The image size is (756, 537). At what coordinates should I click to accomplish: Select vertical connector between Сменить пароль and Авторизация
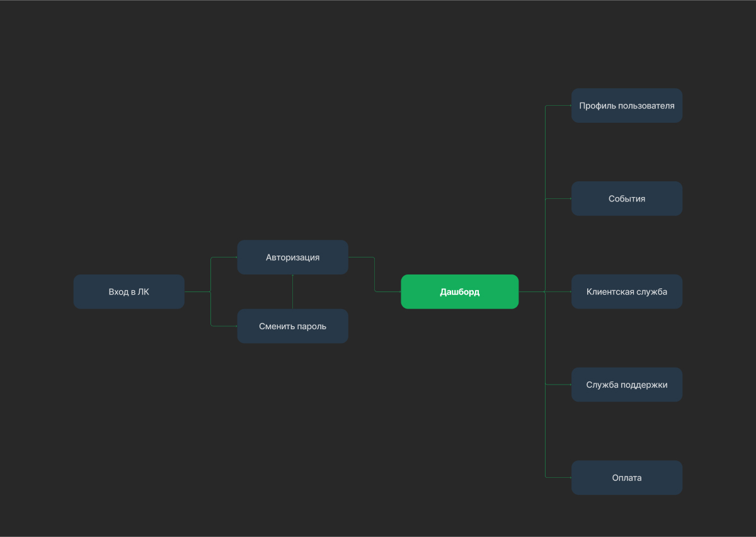293,291
